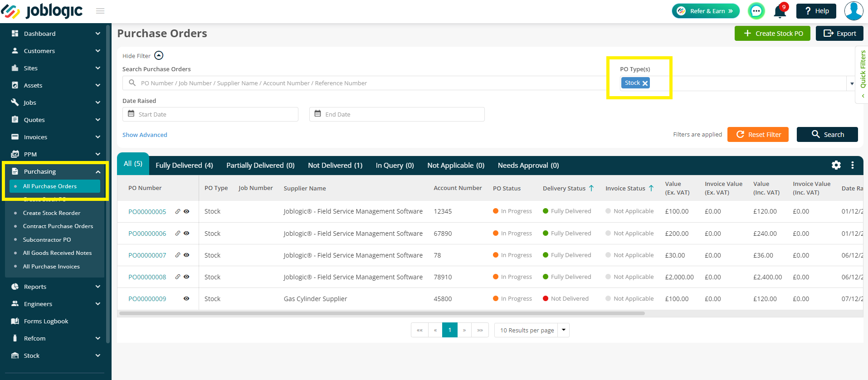Click the hamburger menu icon beside the Joblogic logo

coord(100,11)
